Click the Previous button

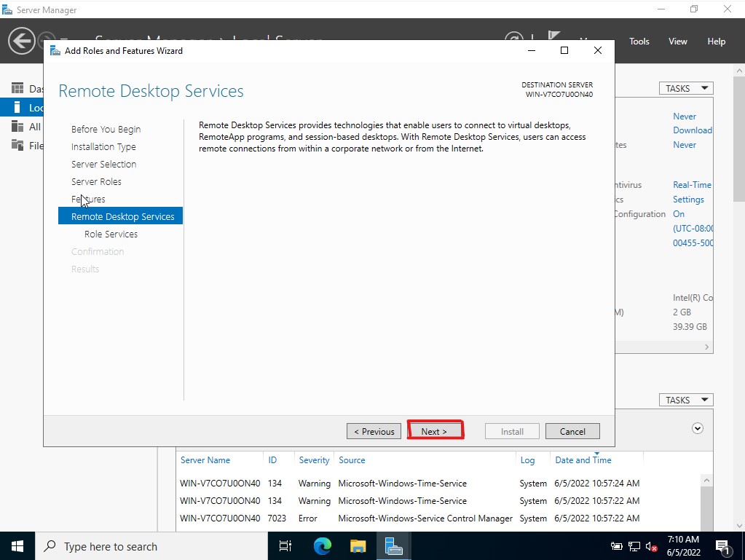point(374,431)
